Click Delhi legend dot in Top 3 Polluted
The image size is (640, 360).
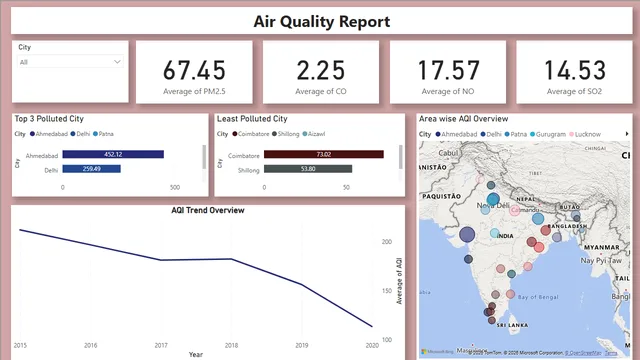[73, 134]
